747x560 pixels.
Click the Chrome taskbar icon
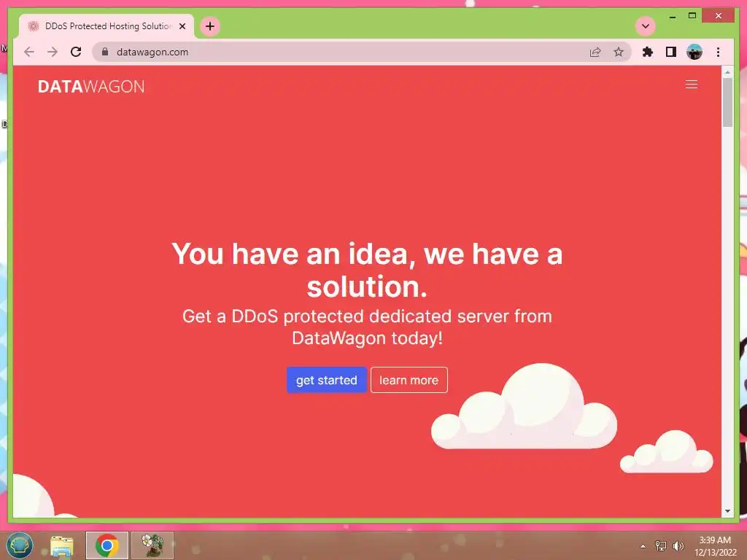point(107,545)
